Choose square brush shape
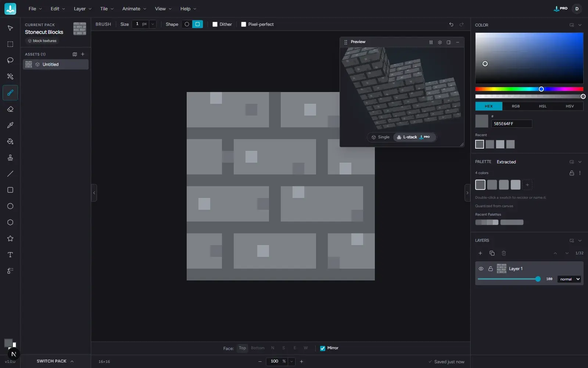This screenshot has height=368, width=588. point(198,24)
